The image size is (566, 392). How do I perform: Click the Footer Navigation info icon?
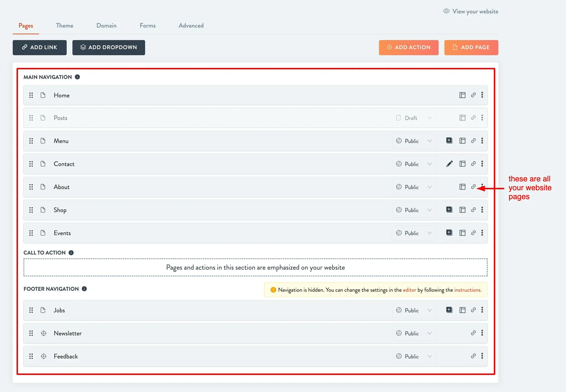[x=84, y=289]
